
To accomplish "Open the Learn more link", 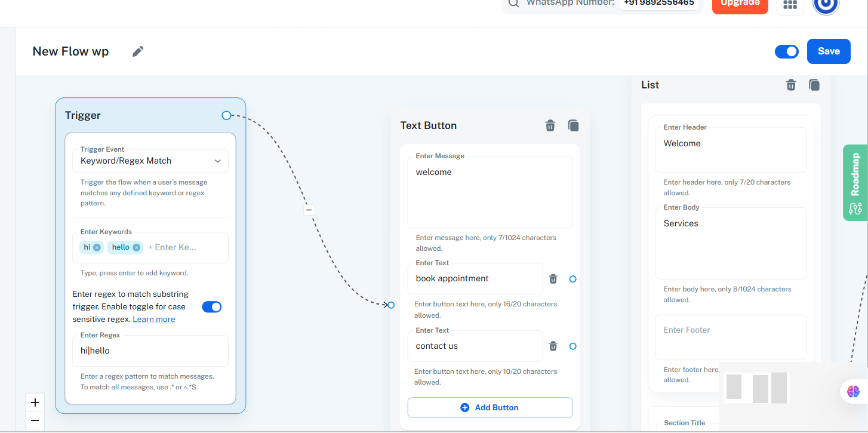I will coord(154,320).
